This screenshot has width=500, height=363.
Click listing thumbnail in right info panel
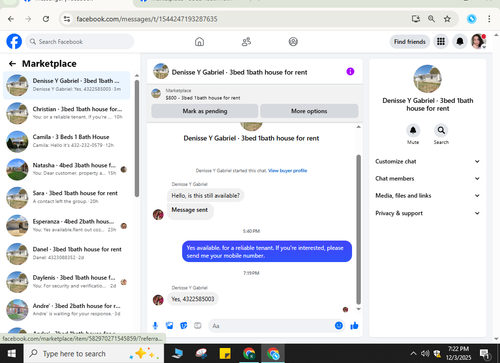(427, 79)
